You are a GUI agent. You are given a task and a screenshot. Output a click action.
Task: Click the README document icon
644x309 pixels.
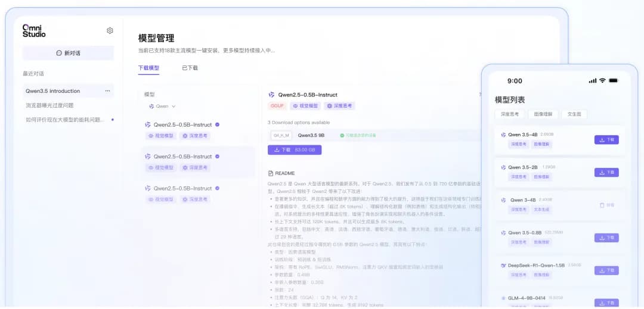pyautogui.click(x=271, y=173)
